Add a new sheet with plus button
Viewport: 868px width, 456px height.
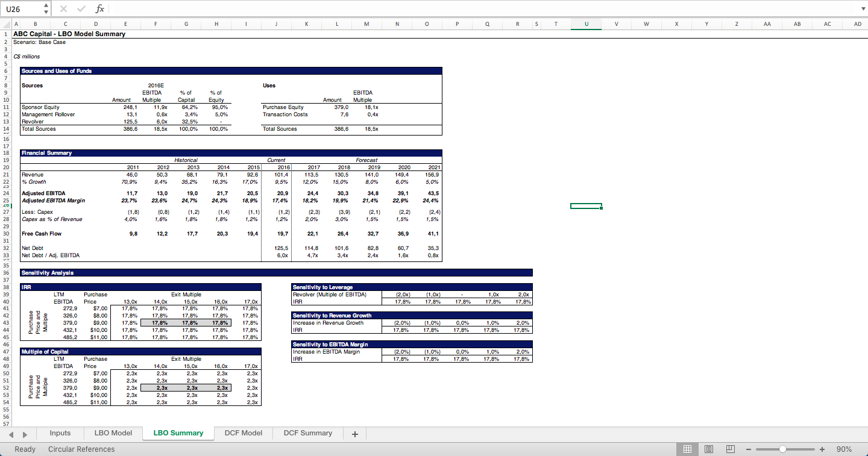click(x=355, y=434)
